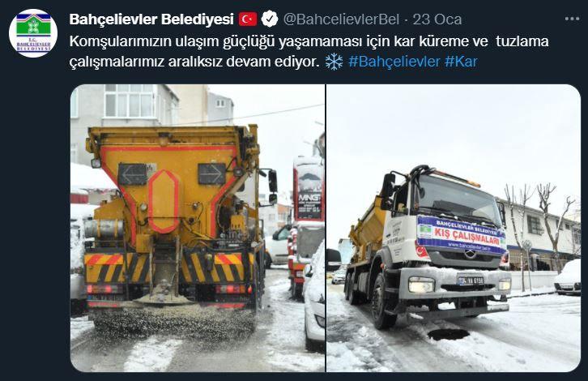
Task: Click the red hexagon panel on the spreader
Action: [164, 202]
